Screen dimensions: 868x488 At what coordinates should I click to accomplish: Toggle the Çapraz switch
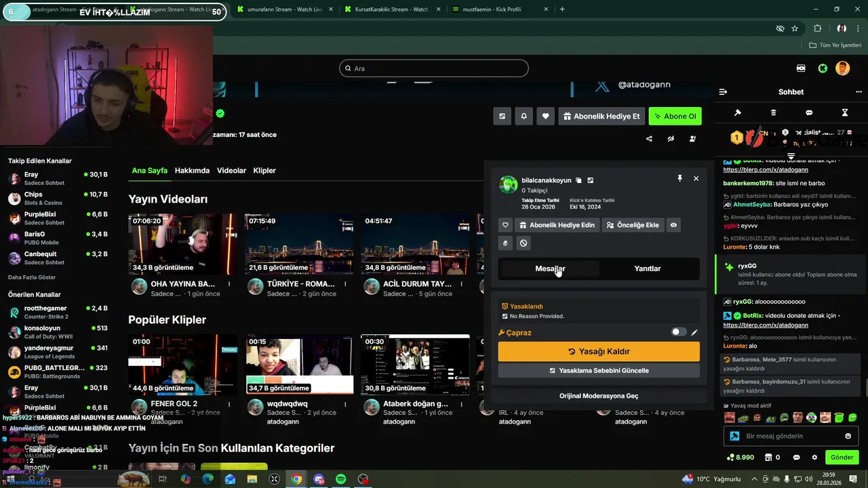coord(678,332)
